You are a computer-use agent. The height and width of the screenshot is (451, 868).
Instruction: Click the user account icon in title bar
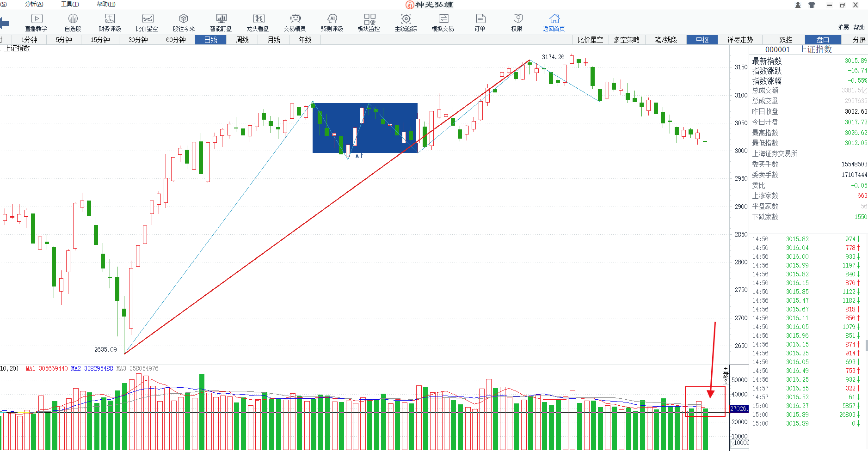pyautogui.click(x=798, y=5)
